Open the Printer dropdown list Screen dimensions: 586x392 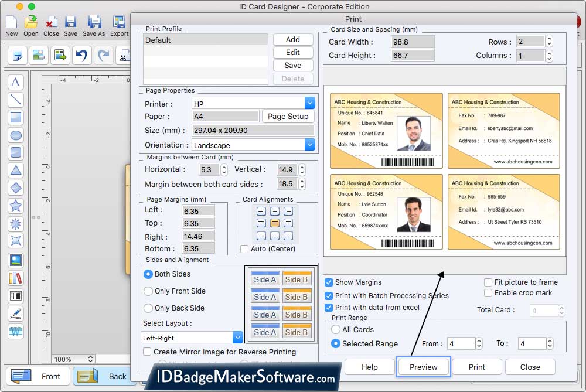point(309,104)
